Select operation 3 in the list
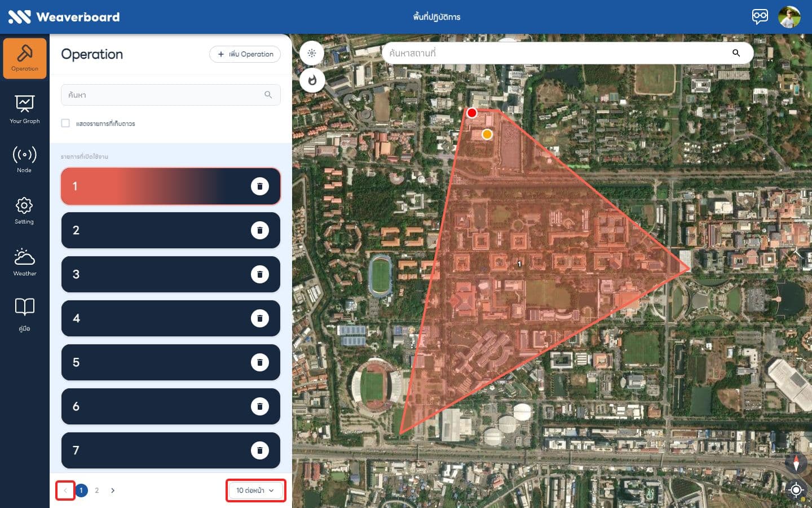The width and height of the screenshot is (812, 508). pos(171,274)
